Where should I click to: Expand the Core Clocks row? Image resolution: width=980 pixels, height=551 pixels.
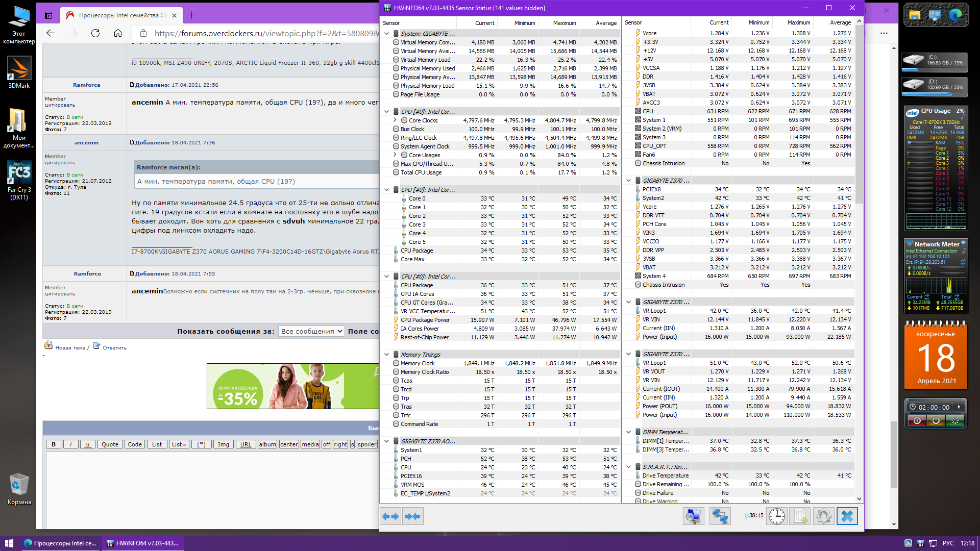[395, 120]
